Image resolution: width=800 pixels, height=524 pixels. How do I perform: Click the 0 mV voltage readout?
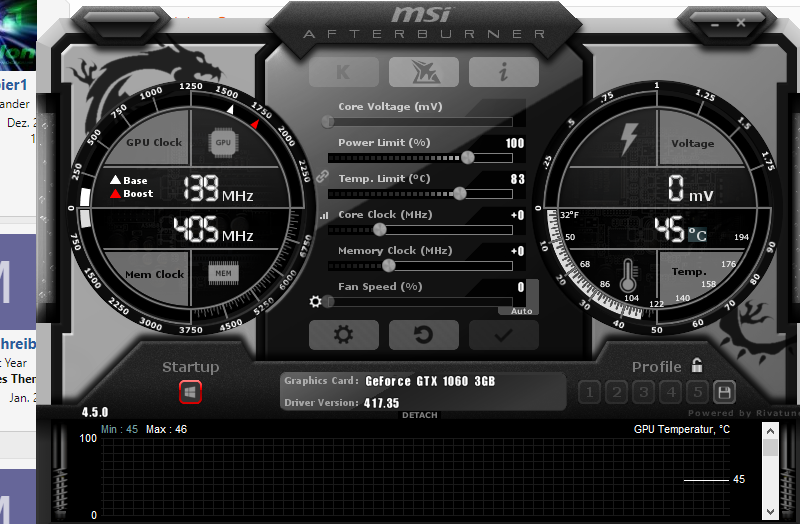(691, 188)
